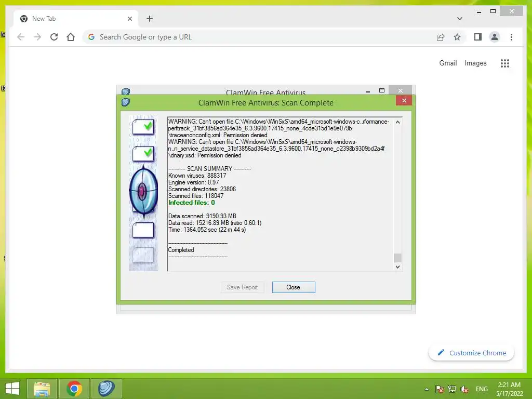
Task: Click Customize Chrome button
Action: tap(471, 353)
